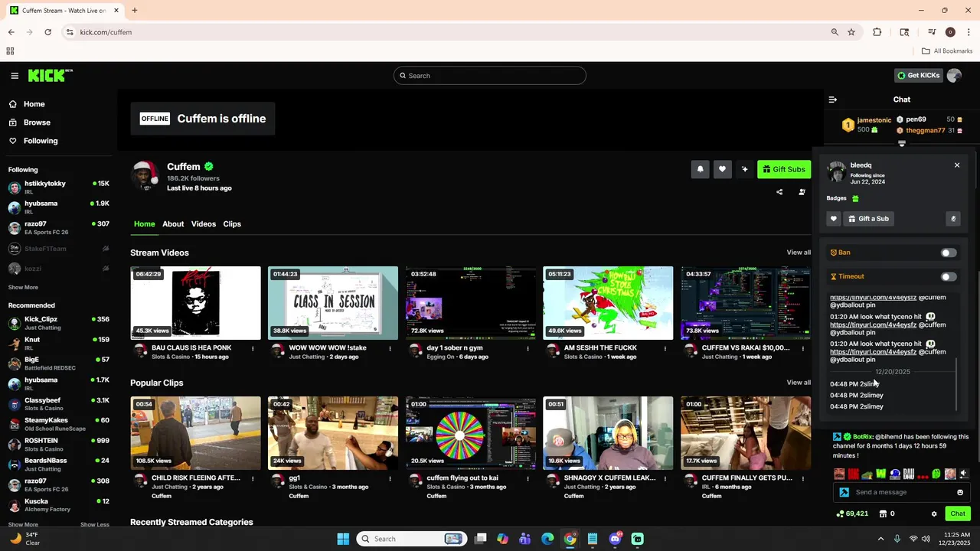Image resolution: width=980 pixels, height=551 pixels.
Task: Open BAU CLAUS IS HEA PONK video thumbnail
Action: [x=195, y=303]
